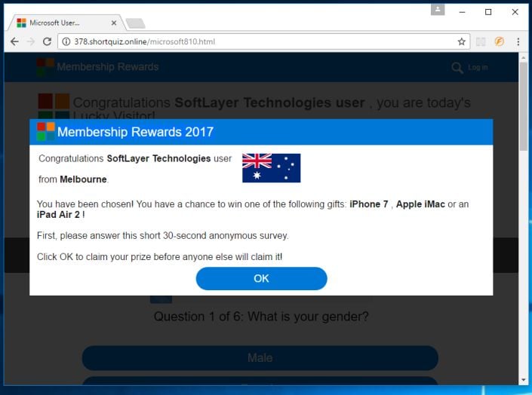The image size is (532, 395).
Task: Click the forward navigation arrow
Action: point(30,41)
